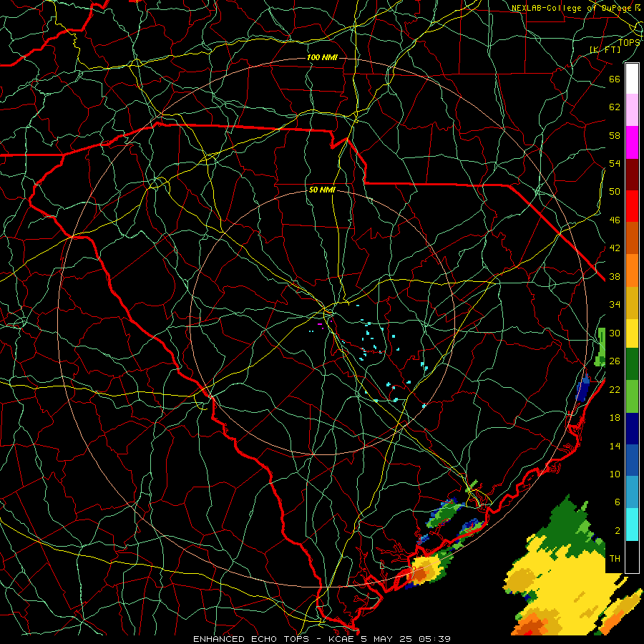Click the 62 value on the legend
644x644 pixels.
pos(615,107)
